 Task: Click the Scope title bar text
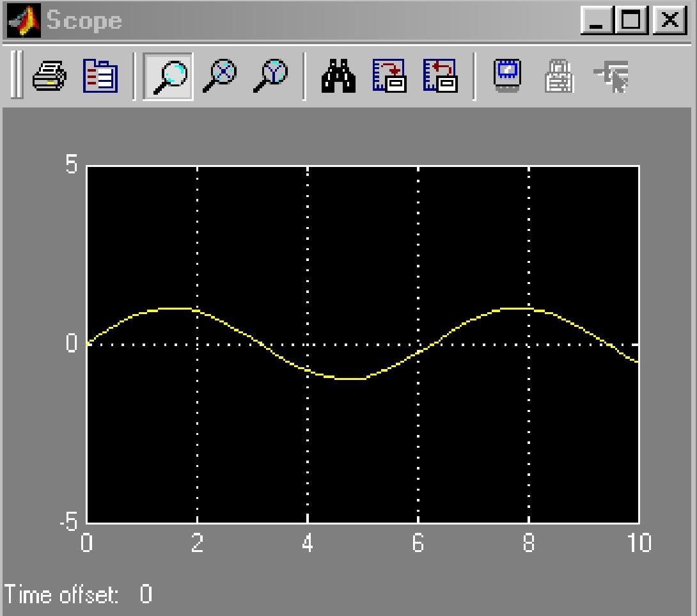tap(84, 20)
